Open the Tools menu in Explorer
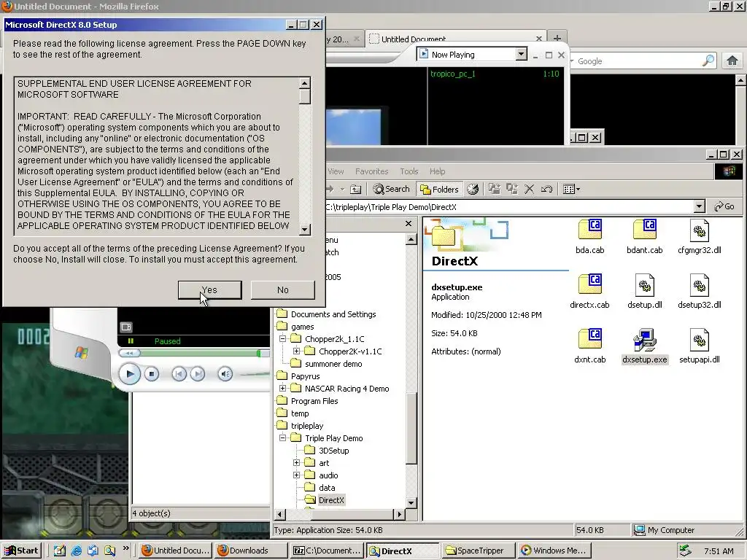The height and width of the screenshot is (560, 747). (409, 171)
